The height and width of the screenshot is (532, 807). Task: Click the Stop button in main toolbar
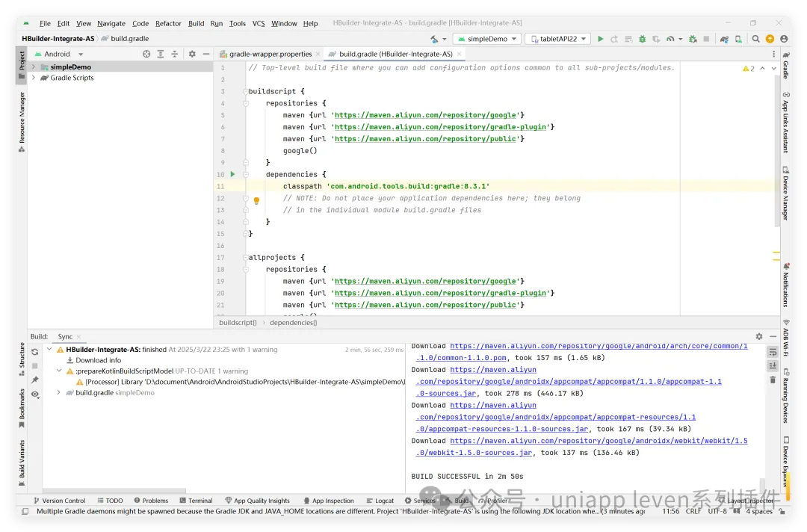(706, 39)
